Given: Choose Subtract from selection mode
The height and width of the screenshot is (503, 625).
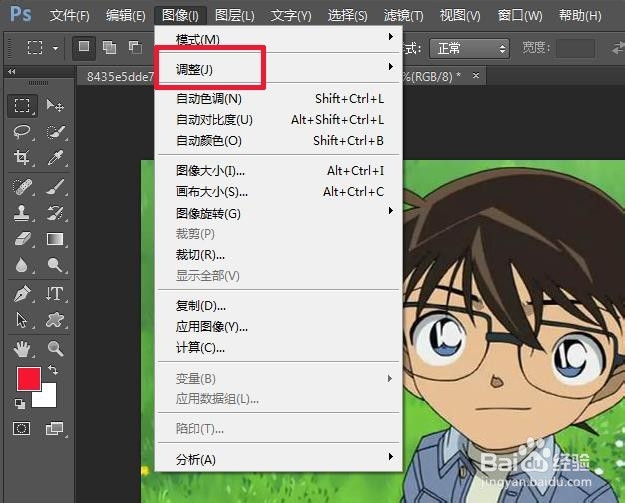Looking at the screenshot, I should [135, 48].
